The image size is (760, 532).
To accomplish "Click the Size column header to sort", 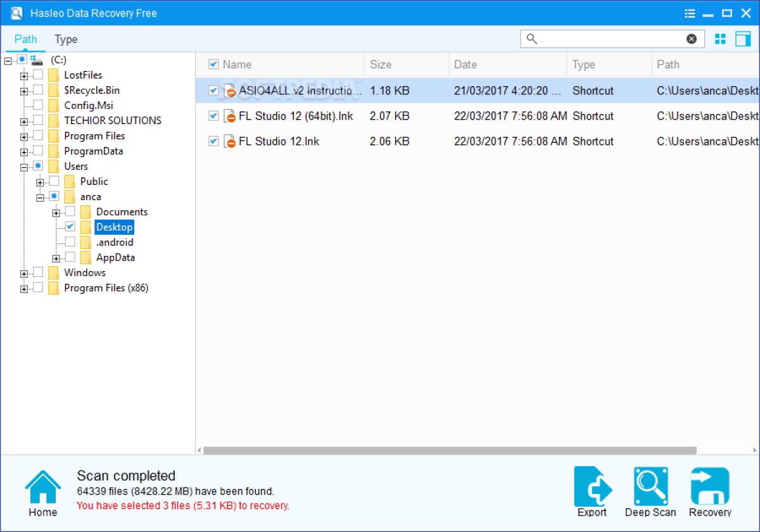I will click(381, 64).
